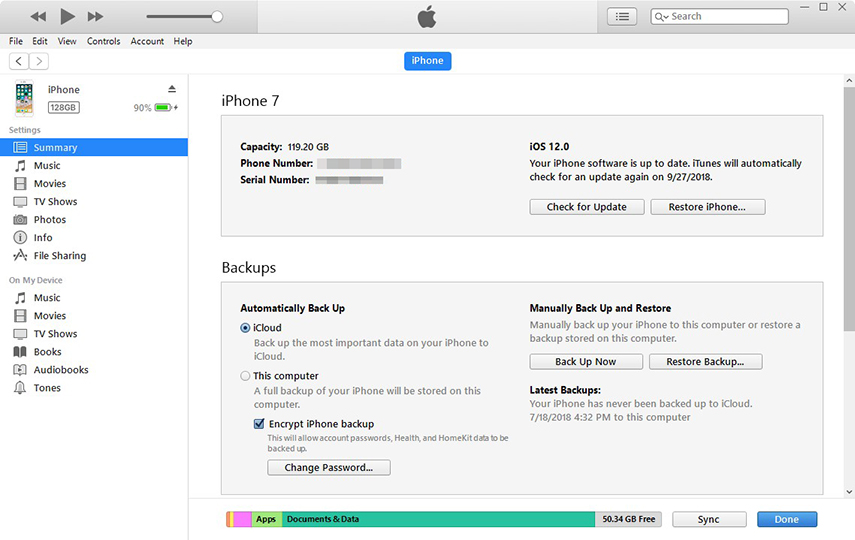Image resolution: width=855 pixels, height=540 pixels.
Task: Open the Help menu
Action: [x=183, y=41]
